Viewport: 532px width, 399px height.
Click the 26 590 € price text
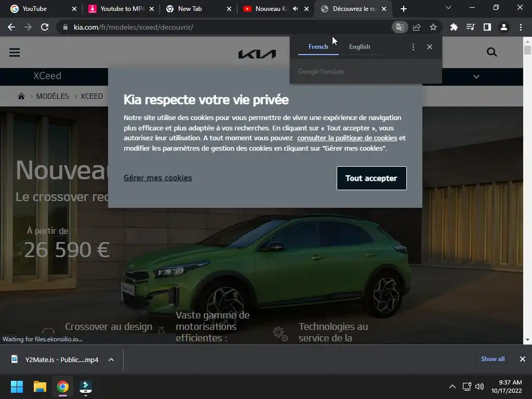click(67, 250)
